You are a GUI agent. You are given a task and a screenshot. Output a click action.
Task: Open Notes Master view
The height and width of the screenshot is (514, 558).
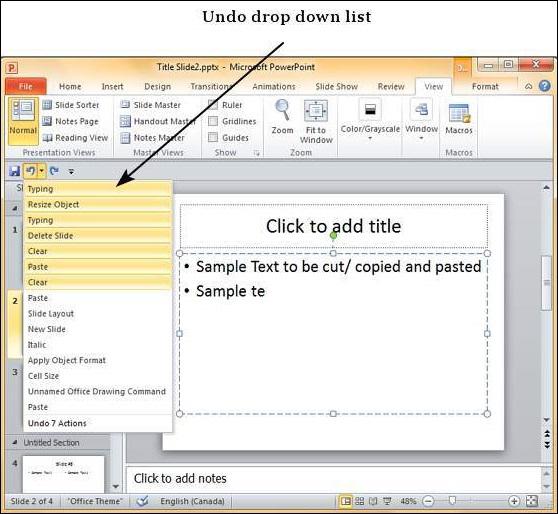[152, 138]
